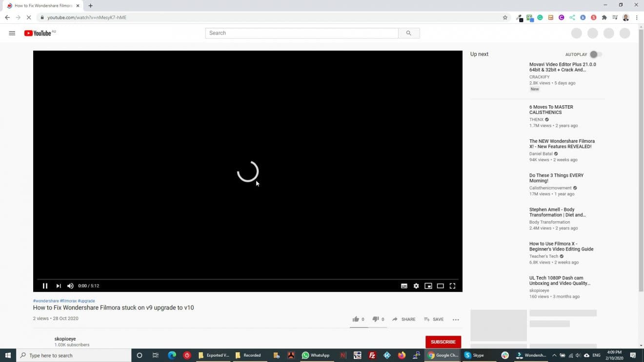The image size is (644, 362).
Task: Enable subtitles with the CC icon
Action: pyautogui.click(x=404, y=286)
